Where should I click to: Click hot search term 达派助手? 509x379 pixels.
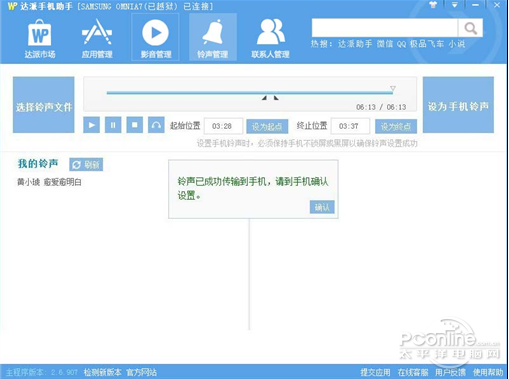tap(355, 44)
